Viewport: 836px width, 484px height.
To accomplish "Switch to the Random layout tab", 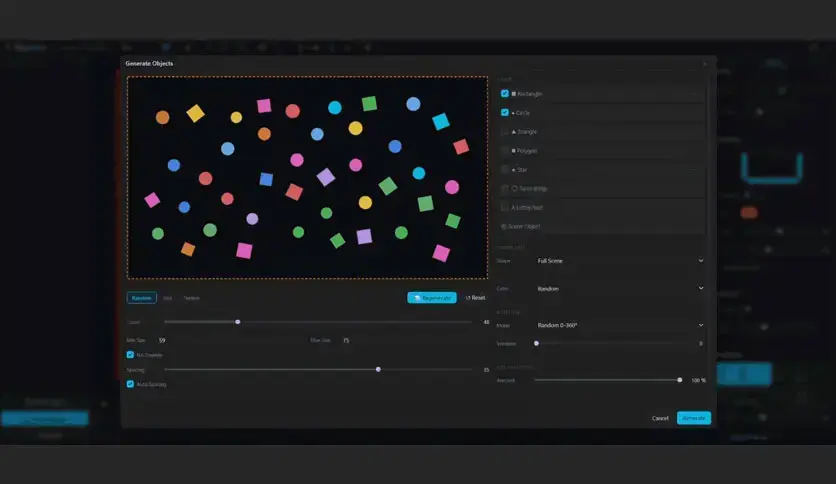I will pos(142,298).
